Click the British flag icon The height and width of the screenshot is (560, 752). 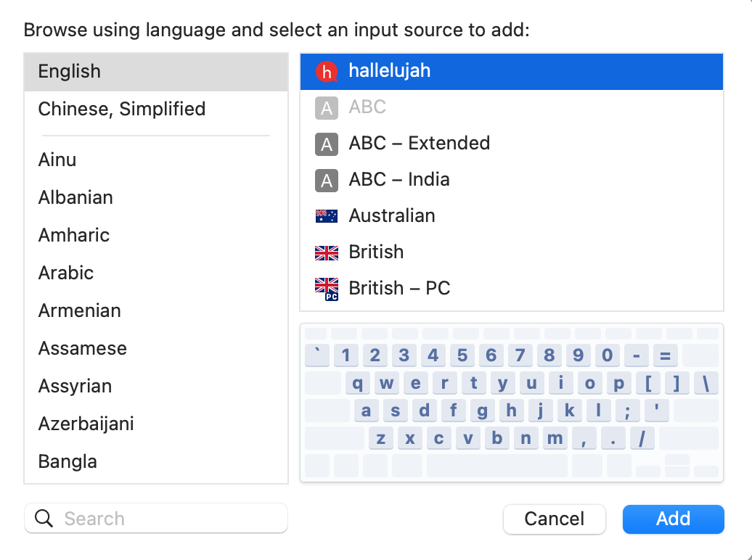coord(327,252)
